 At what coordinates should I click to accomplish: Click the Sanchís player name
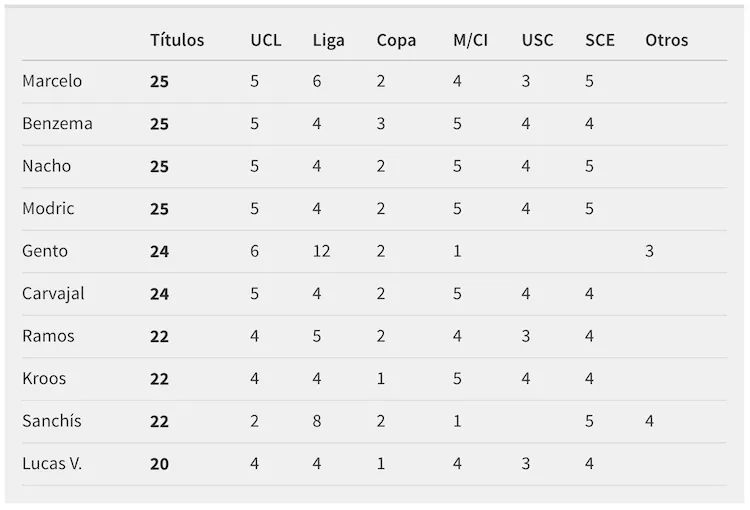click(x=52, y=421)
